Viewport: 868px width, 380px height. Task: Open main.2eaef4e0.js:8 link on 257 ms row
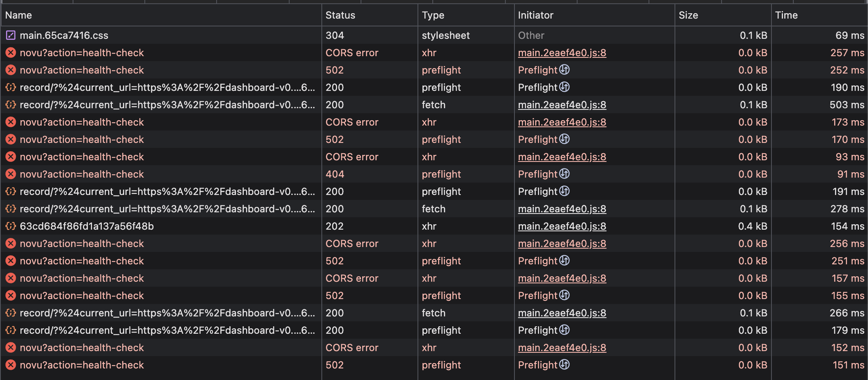562,53
